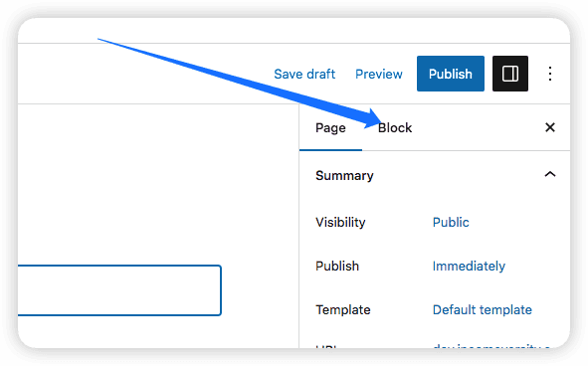Click inside the outlined editor block
This screenshot has width=588, height=366.
click(x=119, y=290)
